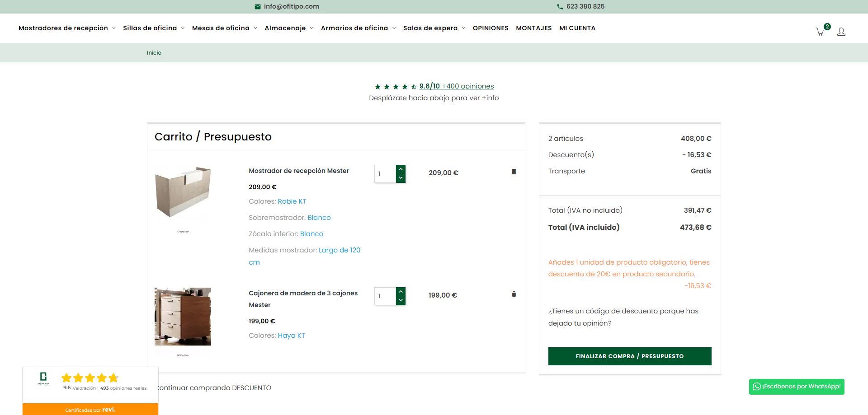Click FINALIZAR COMPRA / PRESUPUESTO button
Viewport: 868px width, 415px height.
630,356
